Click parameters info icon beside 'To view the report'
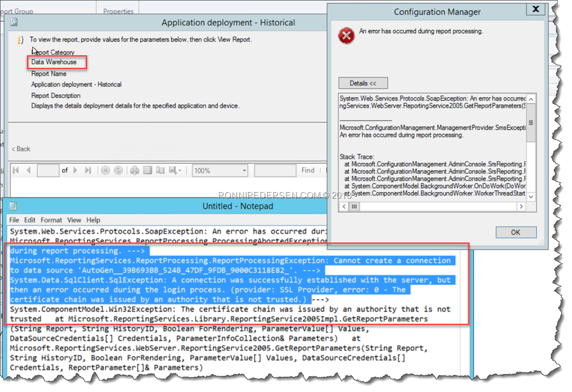This screenshot has width=572, height=392. (x=21, y=40)
